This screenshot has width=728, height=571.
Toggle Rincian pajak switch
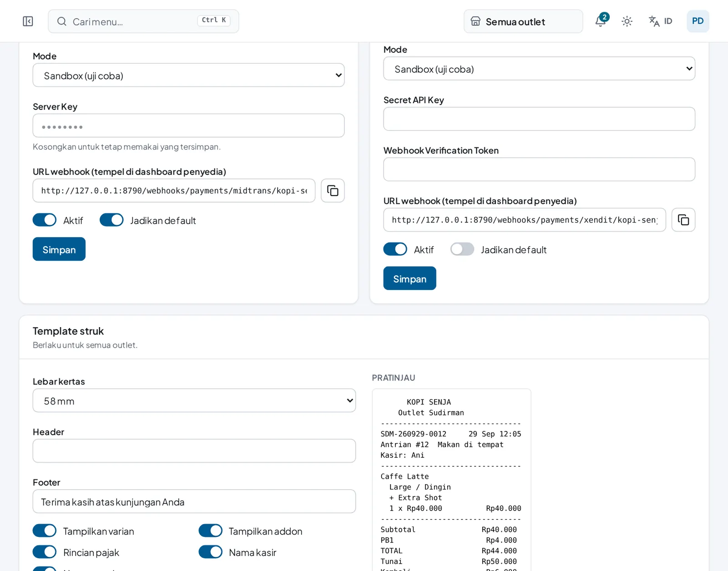(45, 552)
